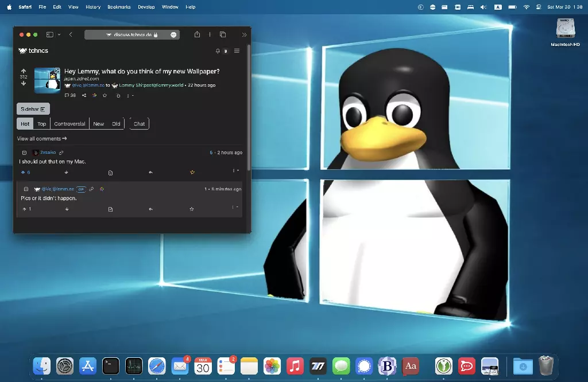This screenshot has width=588, height=382.
Task: Copy the 2xsaiko comment permalink icon
Action: click(61, 153)
